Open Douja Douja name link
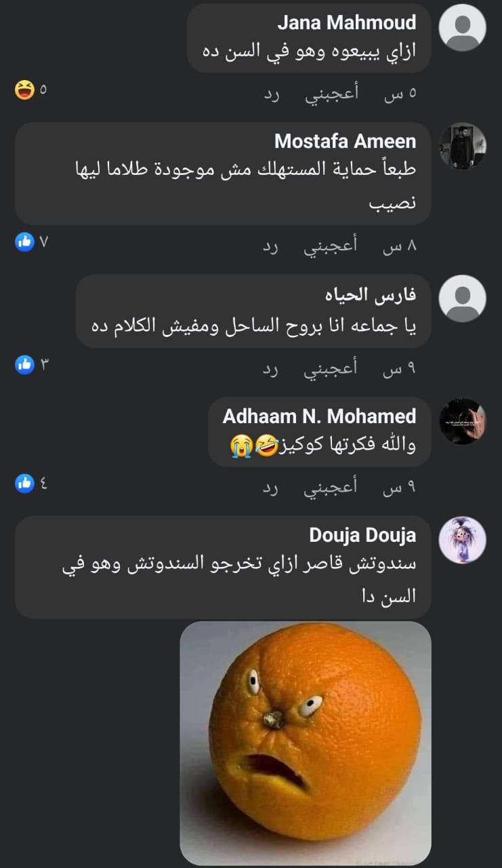The image size is (502, 868). 362,535
